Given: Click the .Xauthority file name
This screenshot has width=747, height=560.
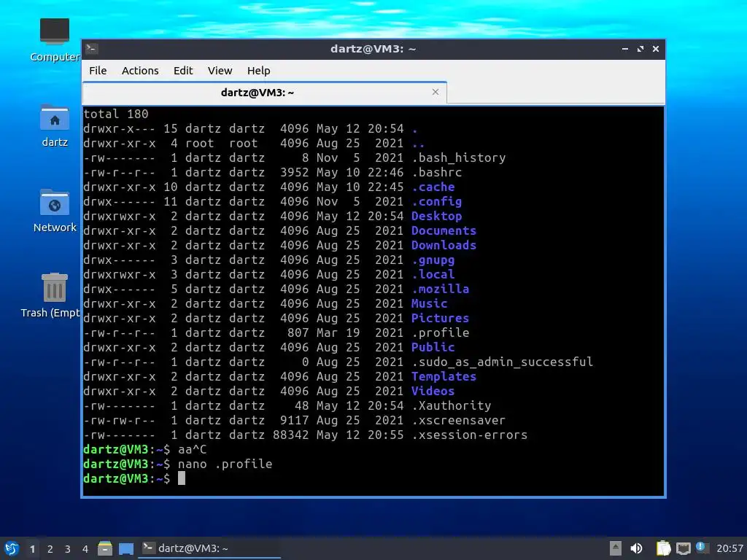Looking at the screenshot, I should tap(452, 405).
